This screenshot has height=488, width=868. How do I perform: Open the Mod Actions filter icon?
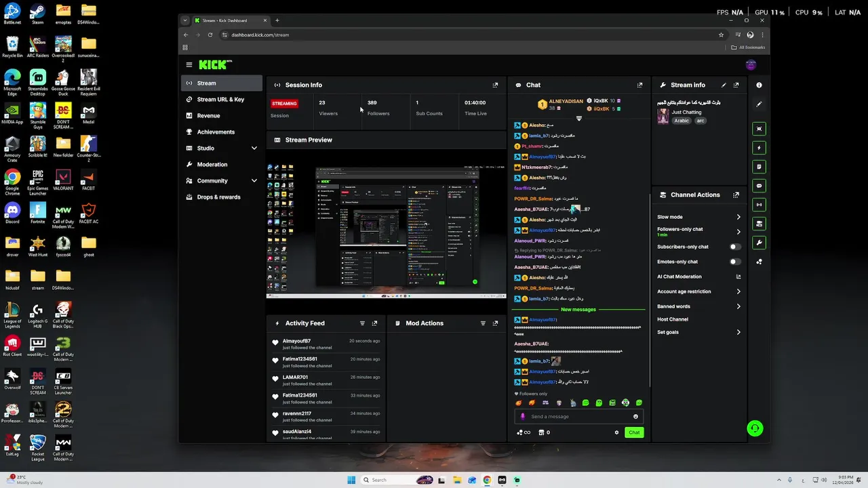(483, 323)
